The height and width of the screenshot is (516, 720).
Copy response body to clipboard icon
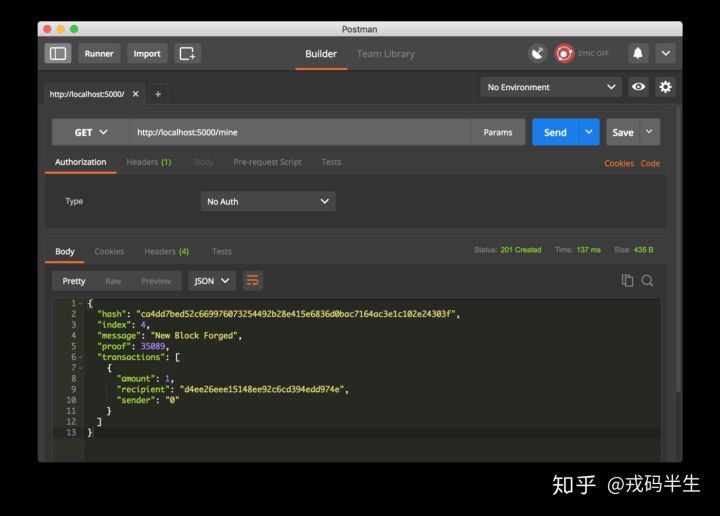coord(627,280)
